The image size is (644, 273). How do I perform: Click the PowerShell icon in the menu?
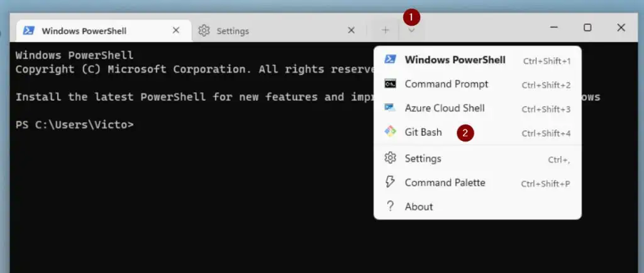pos(390,60)
